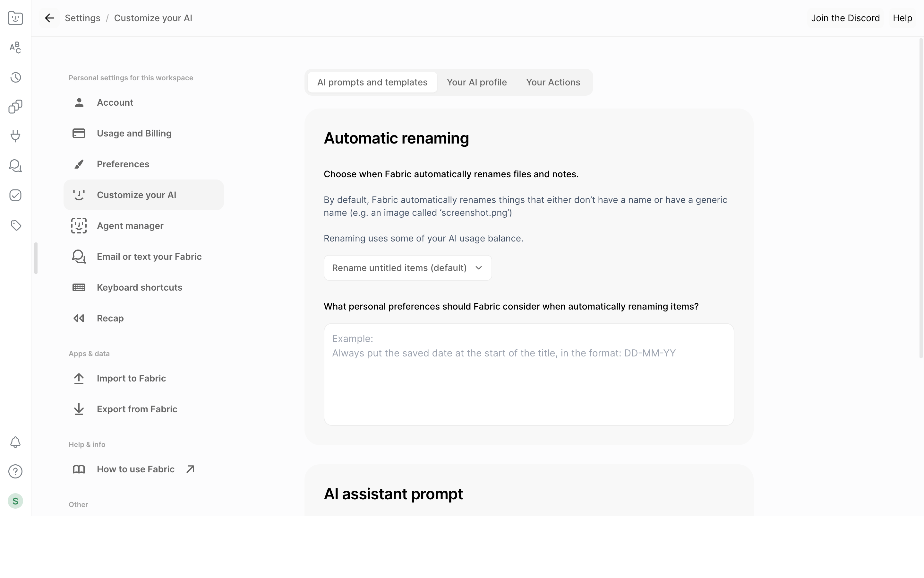Screen dimensions: 924x578
Task: Click the external link arrow beside How to use Fabric
Action: [x=190, y=469]
